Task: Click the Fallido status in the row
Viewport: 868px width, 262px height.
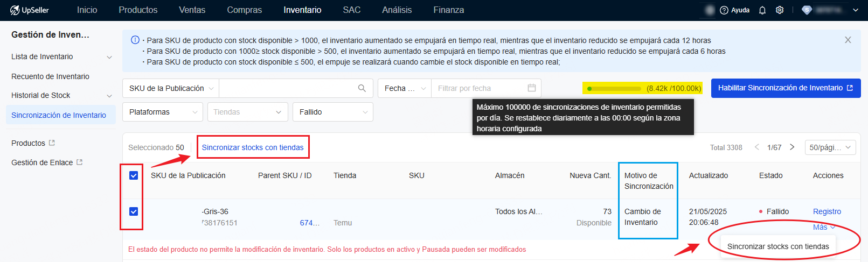Action: (774, 211)
